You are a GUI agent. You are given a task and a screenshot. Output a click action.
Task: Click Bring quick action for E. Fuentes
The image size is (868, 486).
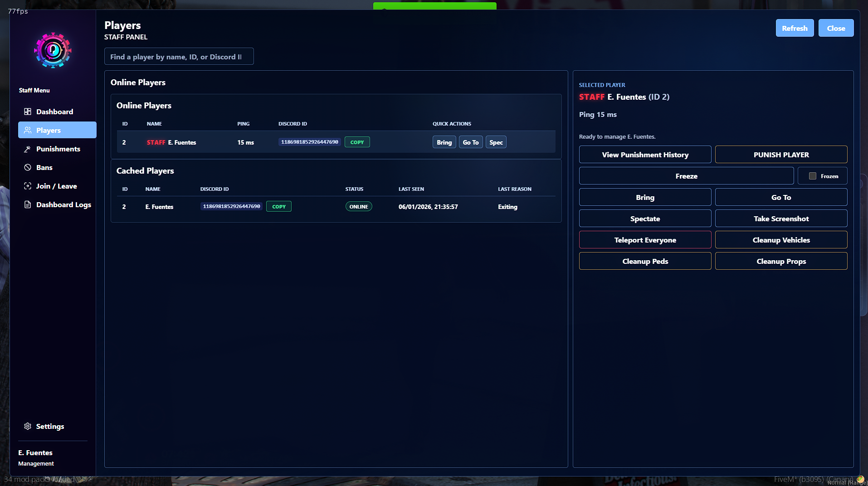click(444, 142)
